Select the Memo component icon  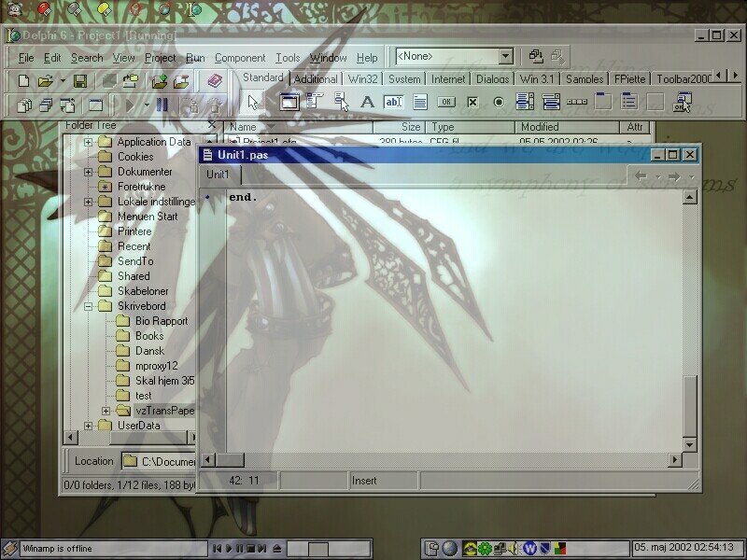[x=420, y=102]
